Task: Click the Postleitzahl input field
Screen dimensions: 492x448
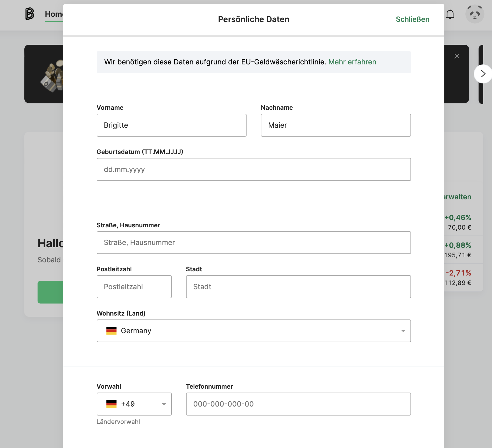Action: pyautogui.click(x=134, y=287)
